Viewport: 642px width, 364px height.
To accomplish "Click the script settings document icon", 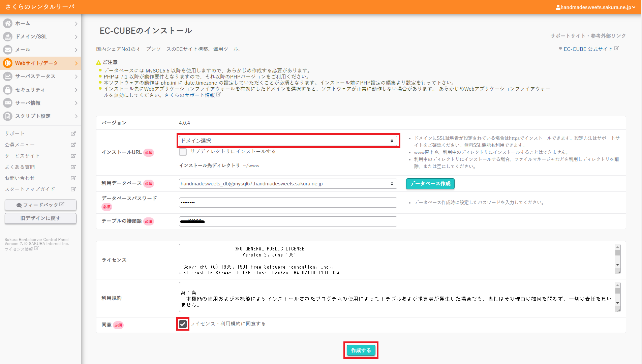I will (8, 116).
